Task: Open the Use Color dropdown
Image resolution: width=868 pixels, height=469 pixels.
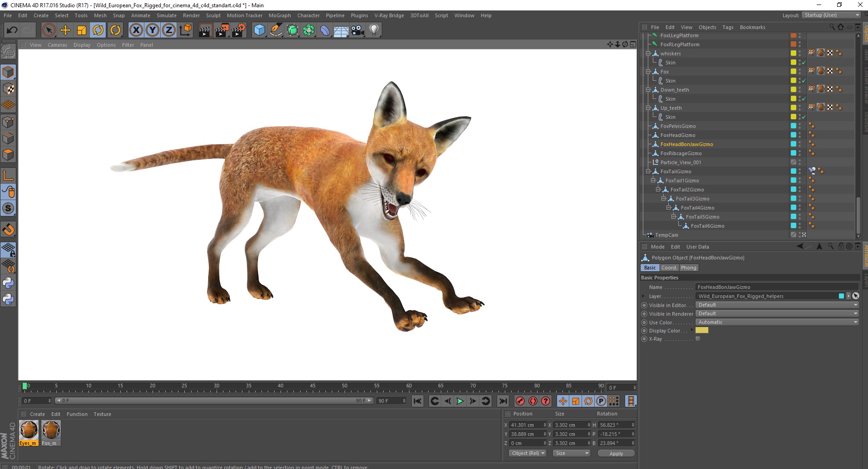Action: 778,322
